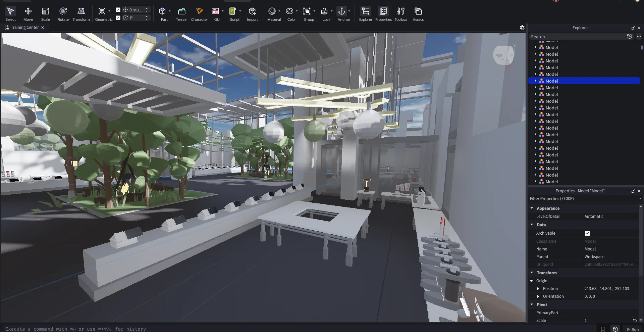The height and width of the screenshot is (332, 644).
Task: Toggle the move snapping checkbox
Action: (x=118, y=10)
